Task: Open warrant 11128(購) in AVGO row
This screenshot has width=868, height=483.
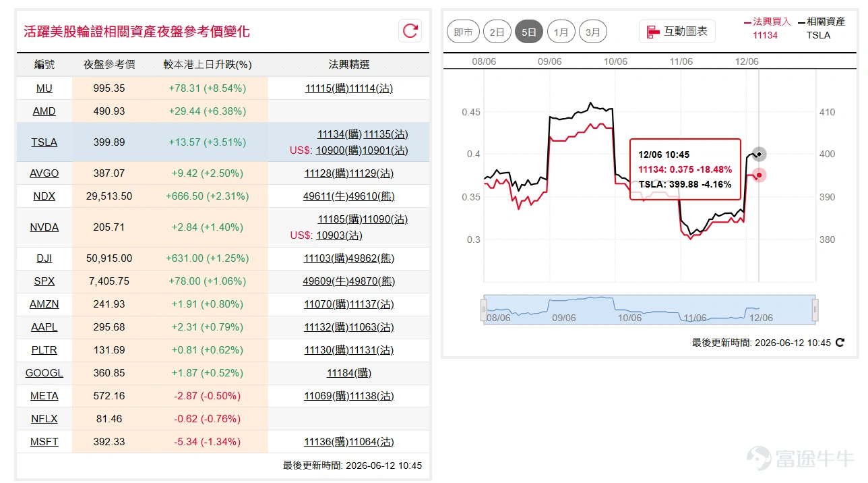Action: click(327, 173)
